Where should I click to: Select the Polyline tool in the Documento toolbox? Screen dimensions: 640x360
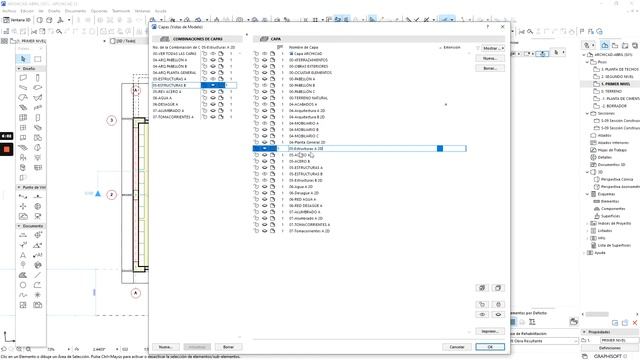38,285
